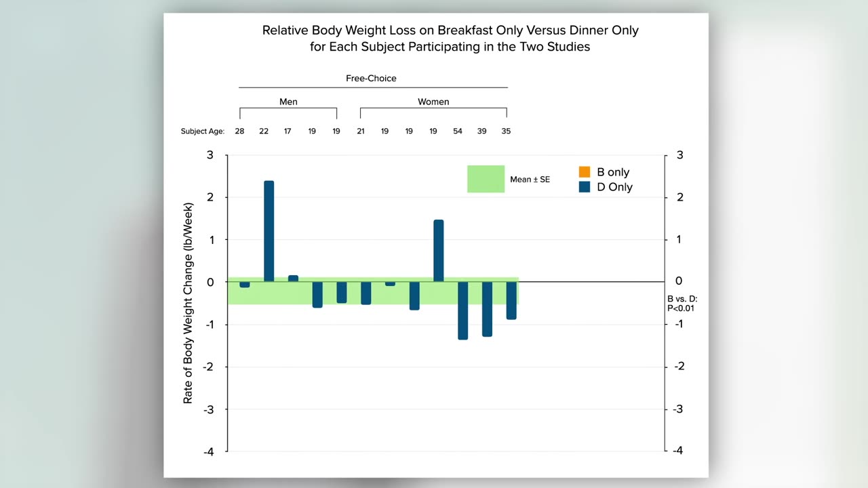
Task: Click subject age value 39
Action: 481,131
